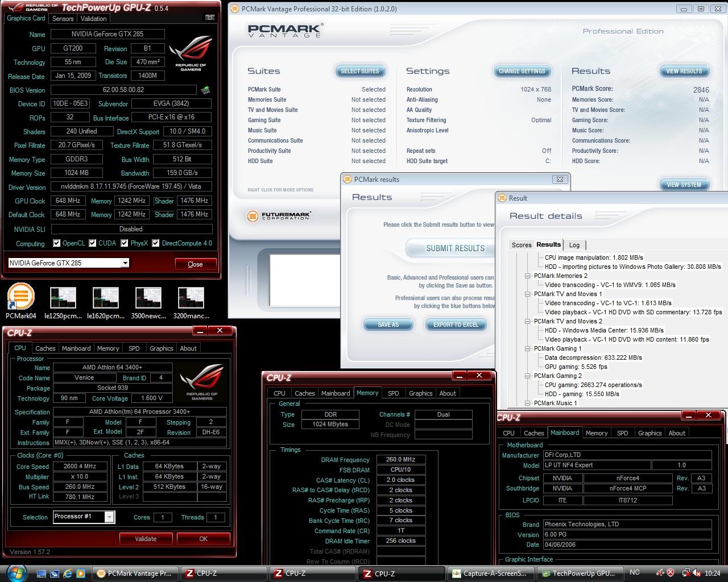This screenshot has width=728, height=582.
Task: Switch to Capture-A-ScreenShot taskbar button
Action: 490,573
